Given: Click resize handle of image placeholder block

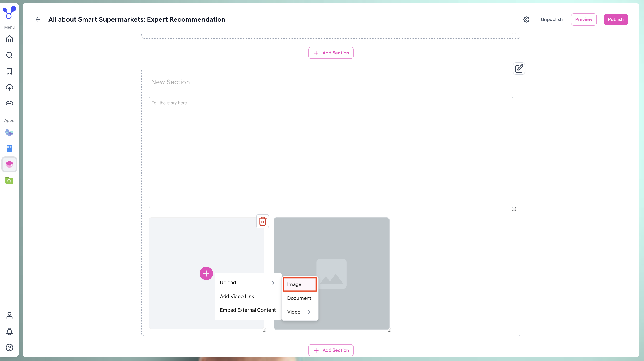Looking at the screenshot, I should tap(389, 330).
